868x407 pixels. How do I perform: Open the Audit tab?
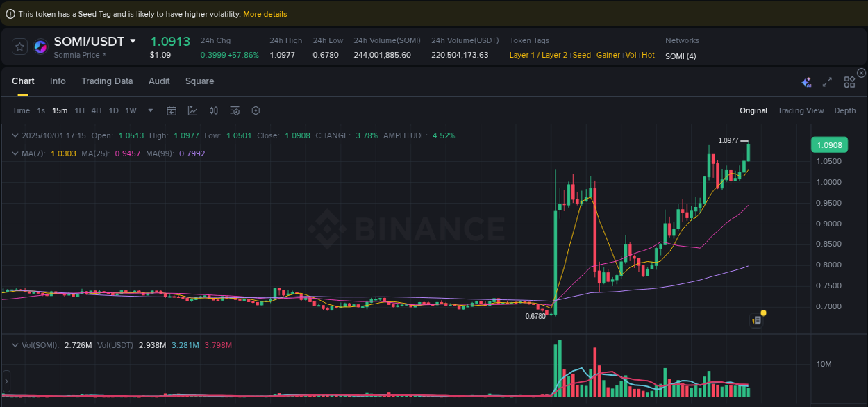tap(159, 81)
